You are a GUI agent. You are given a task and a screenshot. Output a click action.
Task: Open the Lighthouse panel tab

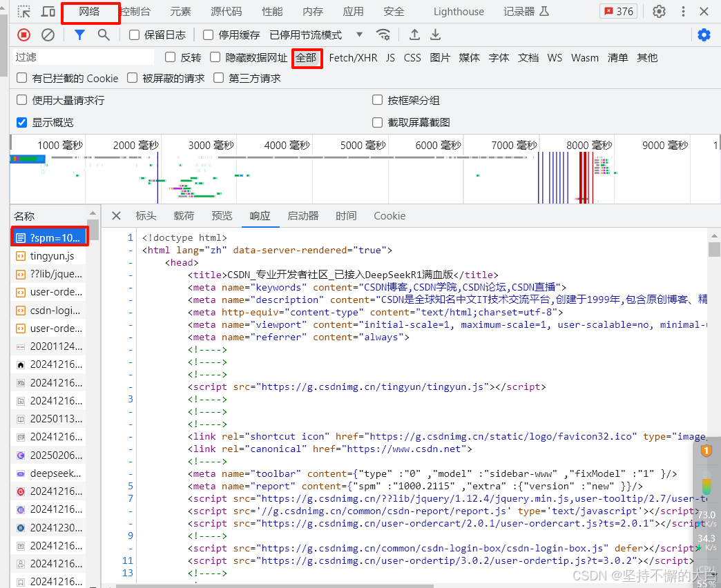point(459,12)
